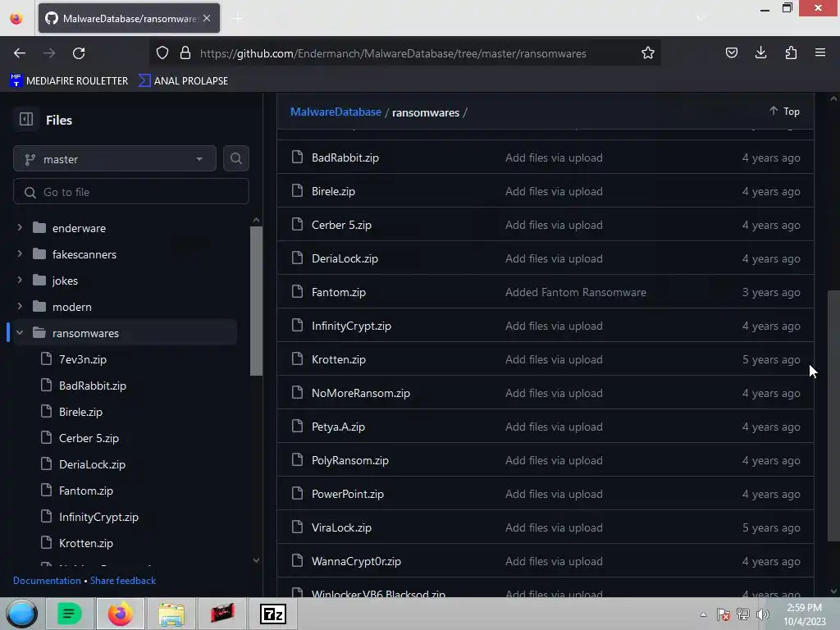This screenshot has height=630, width=840.
Task: Open MEDIAFIRE ROULETTER bookmark
Action: coord(69,81)
